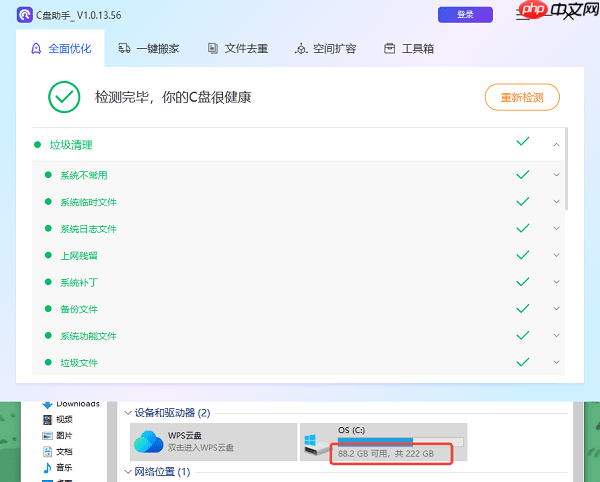Click the C盘助手 app logo icon
600x482 pixels.
coord(24,14)
